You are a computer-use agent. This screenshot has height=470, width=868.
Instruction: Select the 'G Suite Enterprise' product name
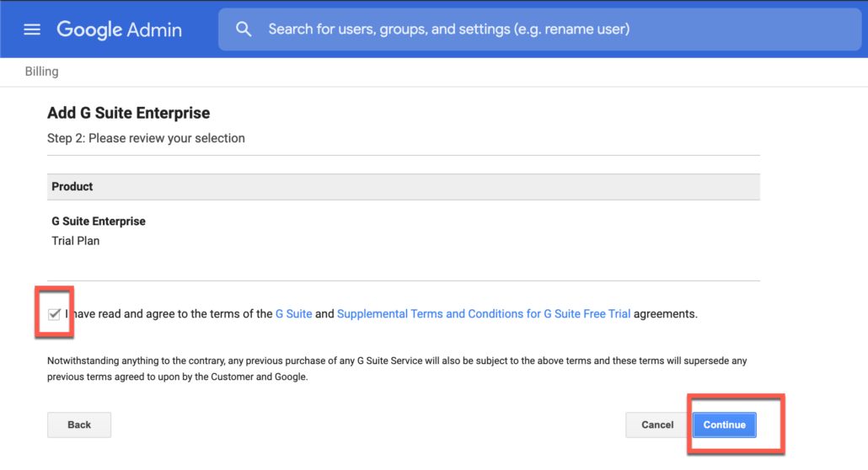tap(99, 222)
